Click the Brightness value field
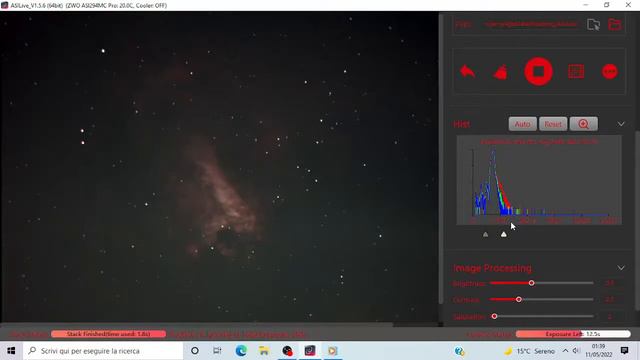 tap(609, 283)
